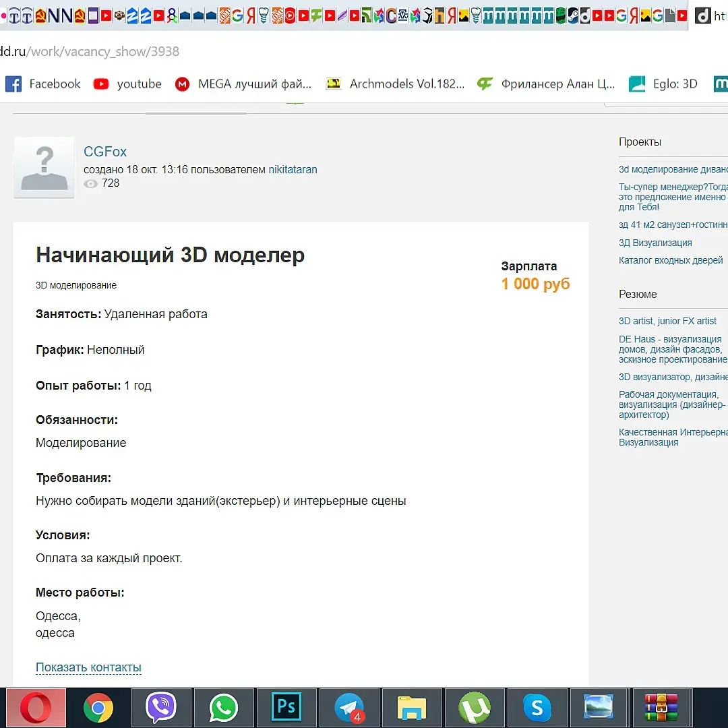Viewport: 728px width, 728px height.
Task: Open the CGFox company link
Action: tap(105, 152)
